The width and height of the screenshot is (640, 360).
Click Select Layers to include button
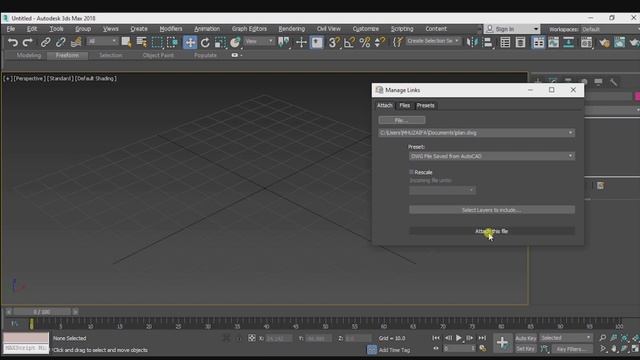492,210
